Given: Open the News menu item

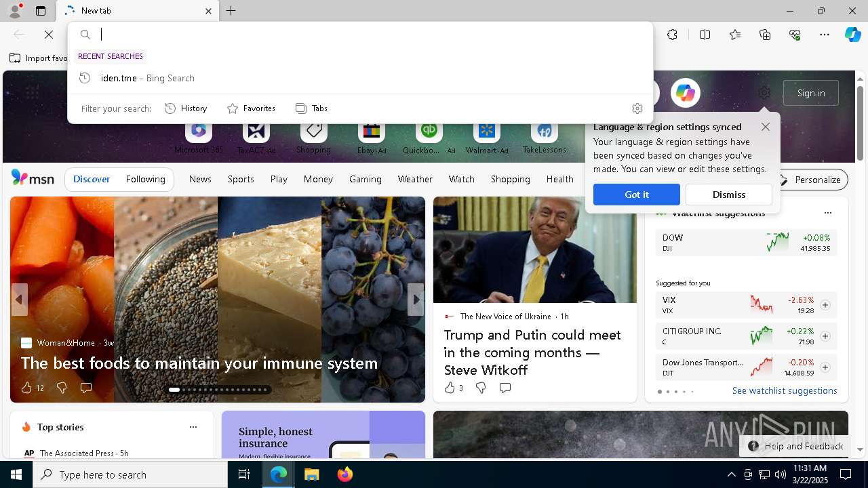Looking at the screenshot, I should tap(200, 179).
